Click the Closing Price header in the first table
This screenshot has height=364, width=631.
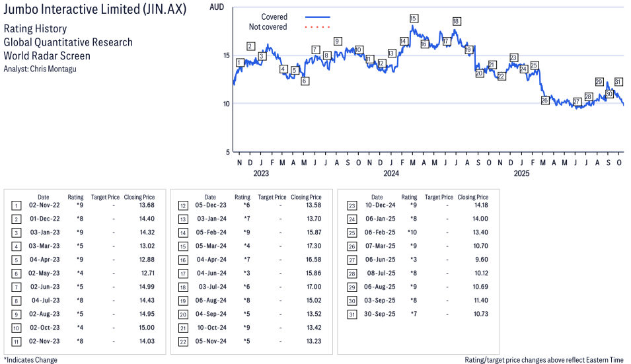pyautogui.click(x=139, y=197)
